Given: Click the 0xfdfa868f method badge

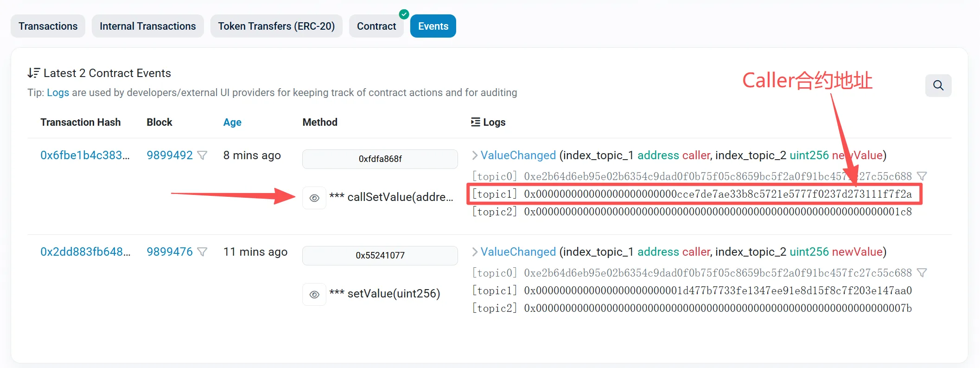Looking at the screenshot, I should click(x=380, y=159).
